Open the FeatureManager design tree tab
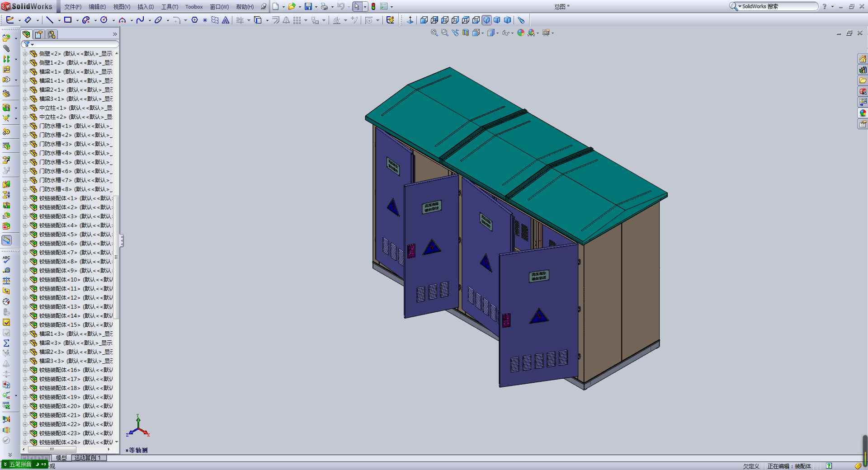The width and height of the screenshot is (868, 470). click(x=27, y=34)
